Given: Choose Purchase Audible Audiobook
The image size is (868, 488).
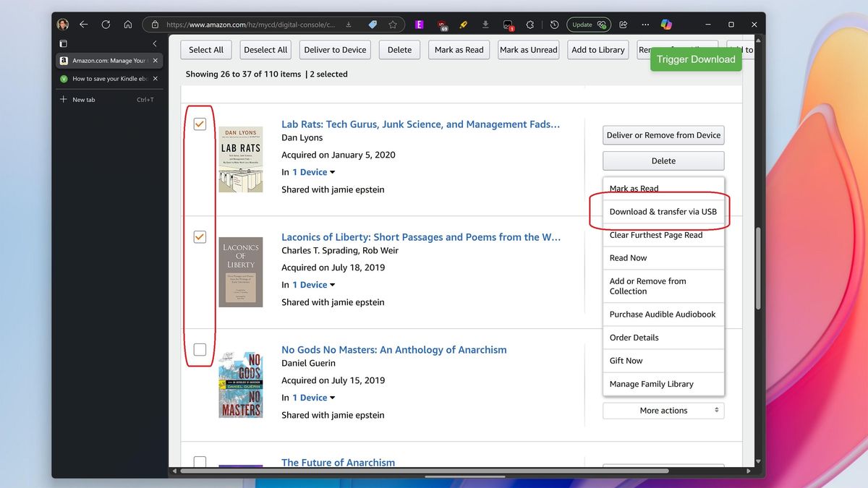Looking at the screenshot, I should pos(663,314).
